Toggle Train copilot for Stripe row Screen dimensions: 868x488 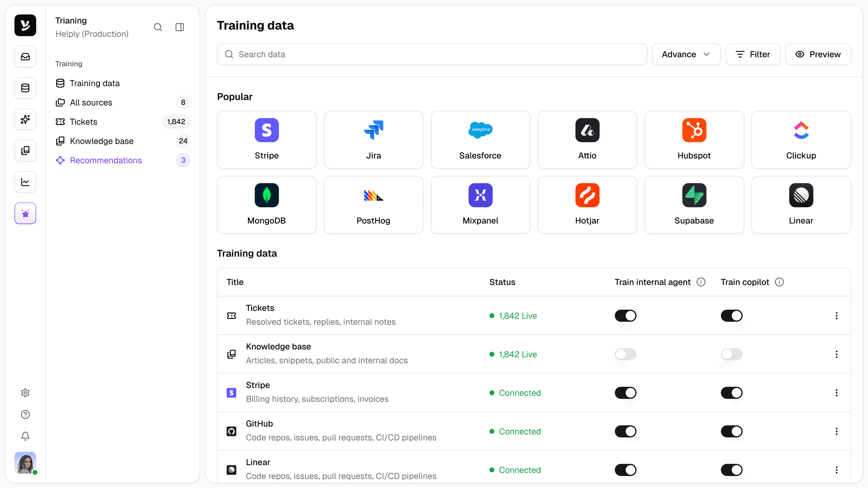731,393
